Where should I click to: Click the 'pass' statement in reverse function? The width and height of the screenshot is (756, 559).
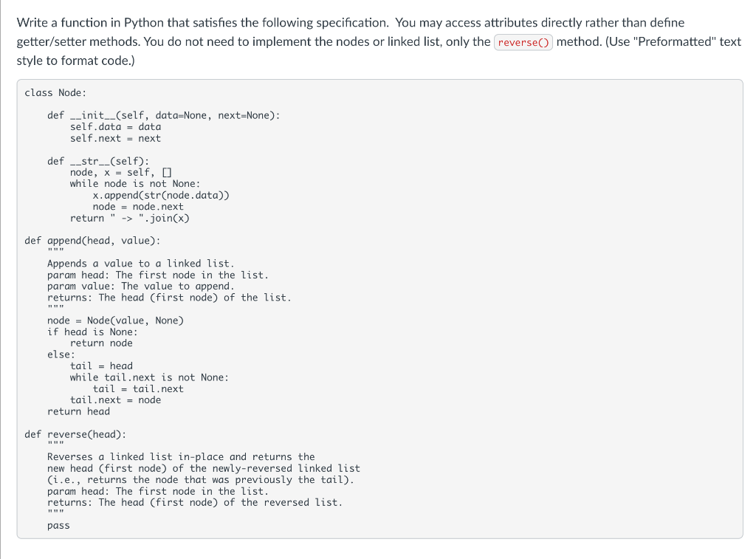[58, 525]
